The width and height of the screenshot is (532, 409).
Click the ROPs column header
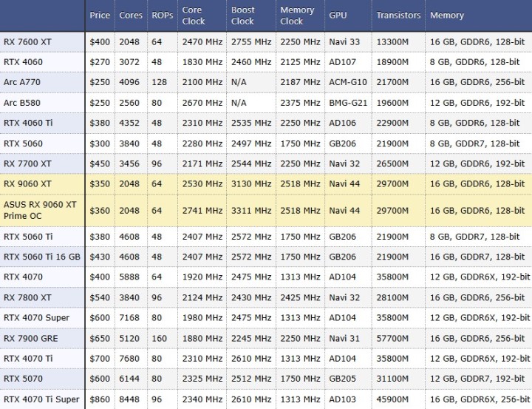163,16
